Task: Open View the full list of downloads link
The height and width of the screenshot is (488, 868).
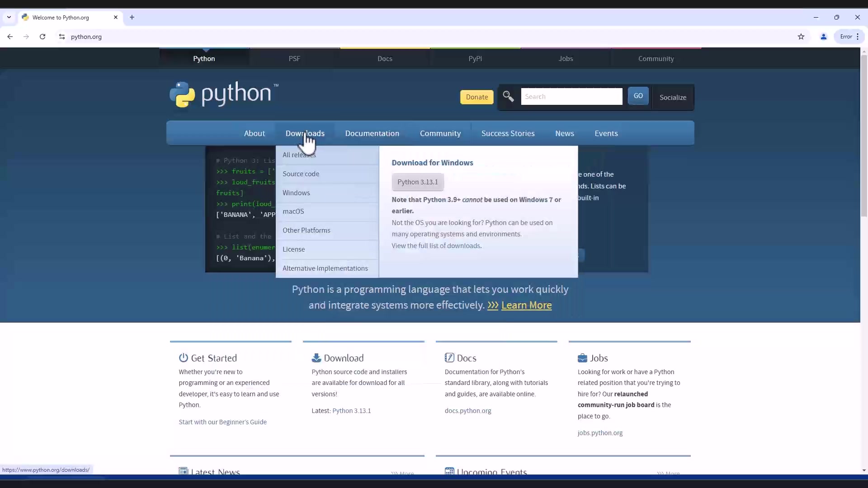Action: (x=437, y=246)
